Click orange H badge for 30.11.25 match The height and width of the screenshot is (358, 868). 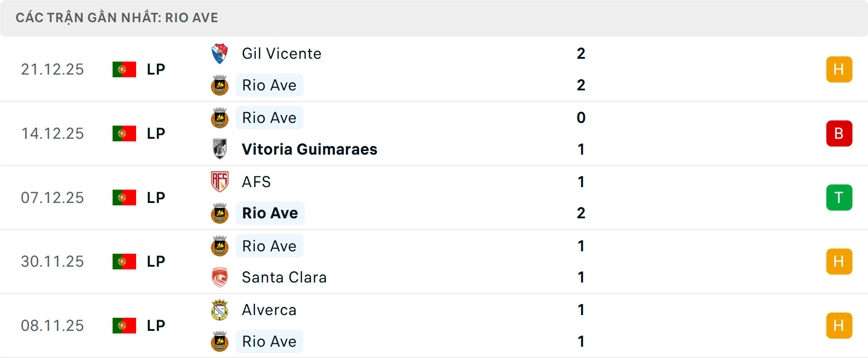[x=839, y=261]
